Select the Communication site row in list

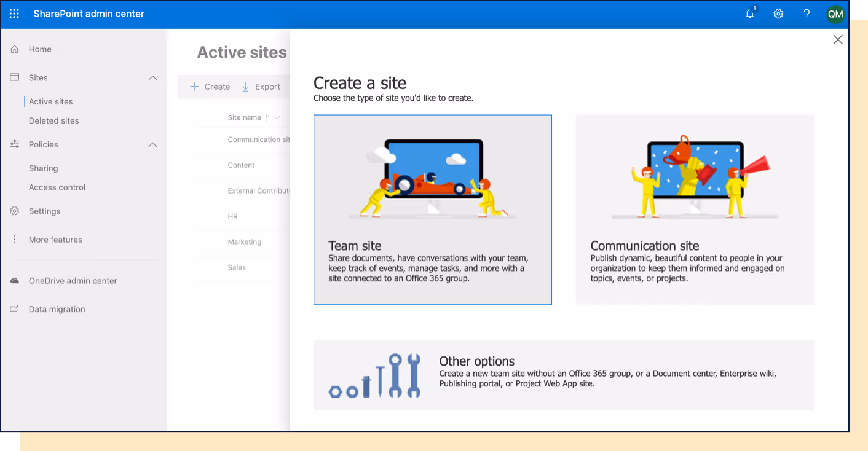pyautogui.click(x=243, y=140)
